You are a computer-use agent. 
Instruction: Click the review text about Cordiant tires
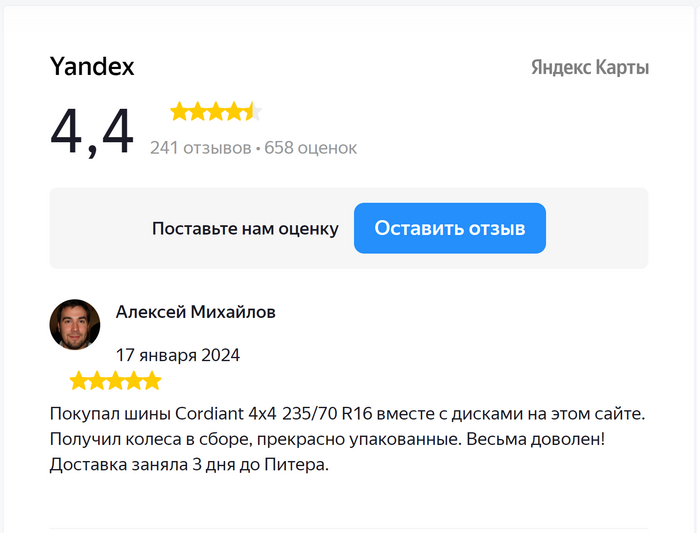click(x=346, y=439)
